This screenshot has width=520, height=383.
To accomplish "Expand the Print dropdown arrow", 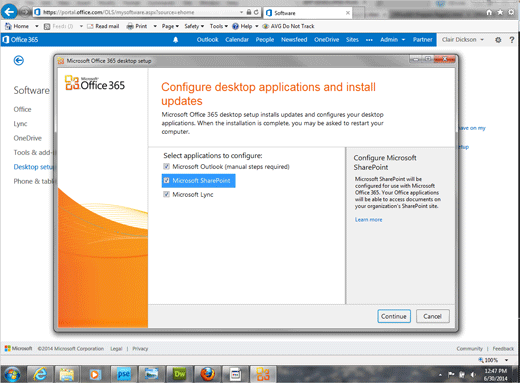I will click(x=155, y=26).
